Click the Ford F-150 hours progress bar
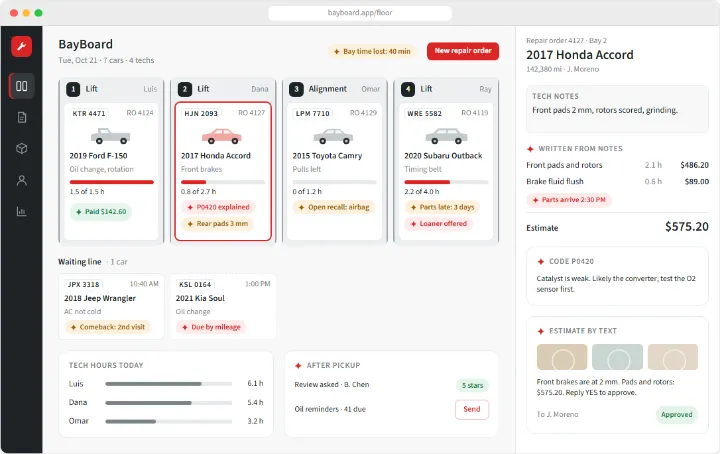Screen dimensions: 720x454 [x=112, y=182]
